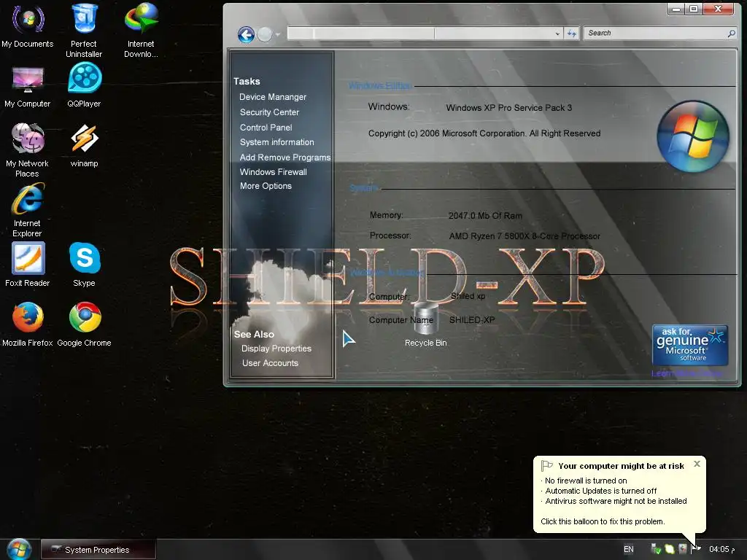Image resolution: width=747 pixels, height=560 pixels.
Task: Open Device Mananger task link
Action: (x=273, y=97)
